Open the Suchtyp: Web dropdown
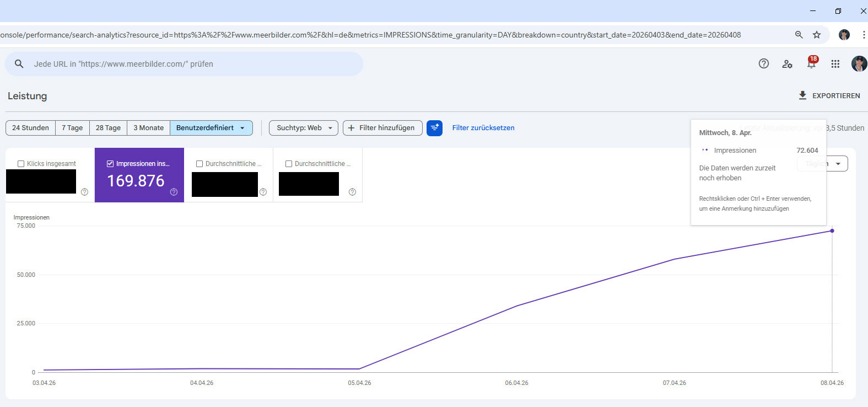Screen dimensions: 868x407 [304, 128]
